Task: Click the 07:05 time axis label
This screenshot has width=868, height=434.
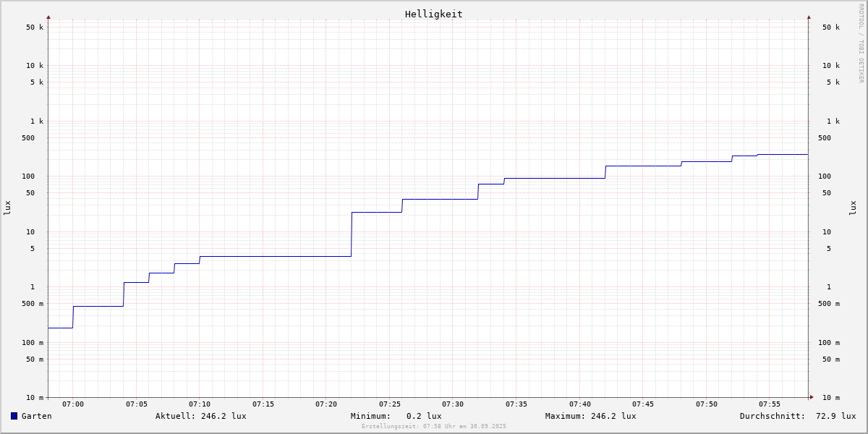Action: 137,404
